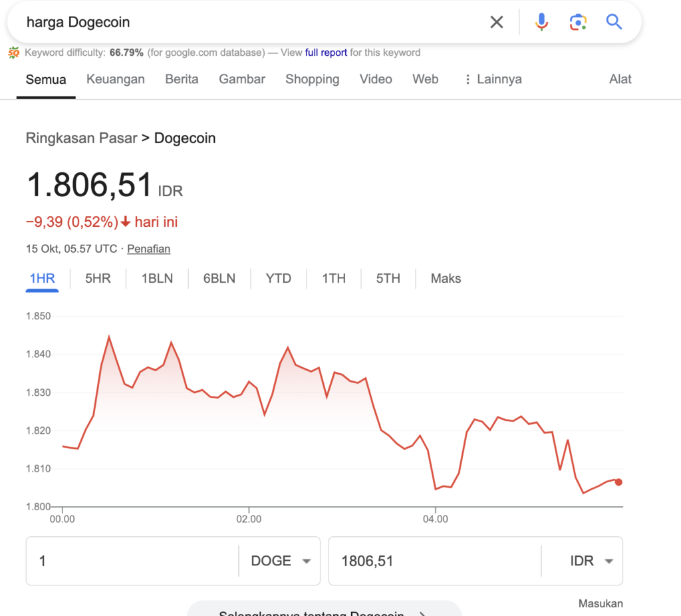Click the Masukan feedback link

601,603
